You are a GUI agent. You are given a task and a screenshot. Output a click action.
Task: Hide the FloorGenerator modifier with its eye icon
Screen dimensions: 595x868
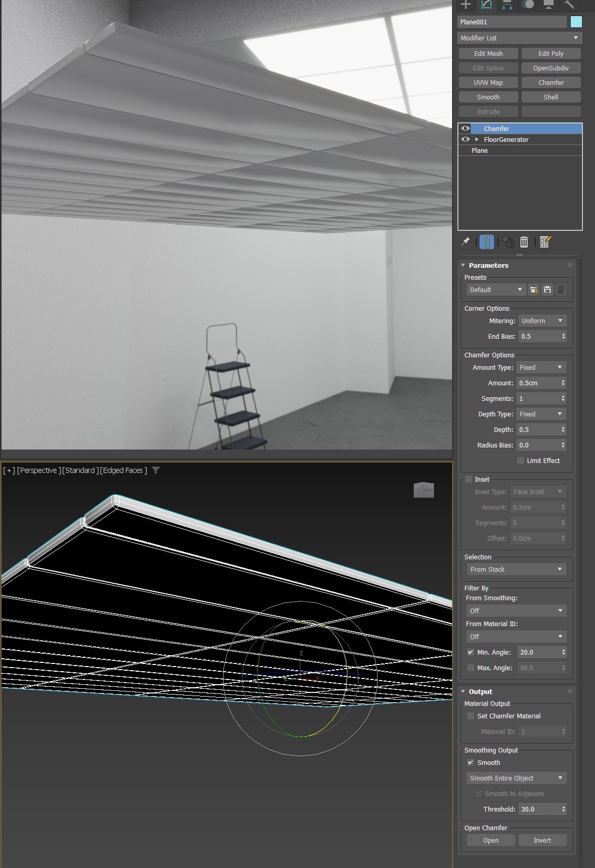(466, 139)
